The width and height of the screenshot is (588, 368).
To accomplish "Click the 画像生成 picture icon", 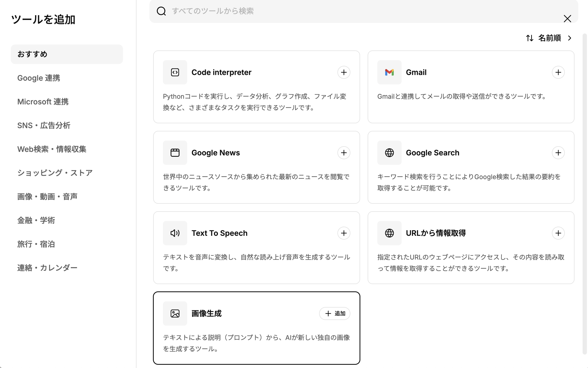I will click(175, 314).
